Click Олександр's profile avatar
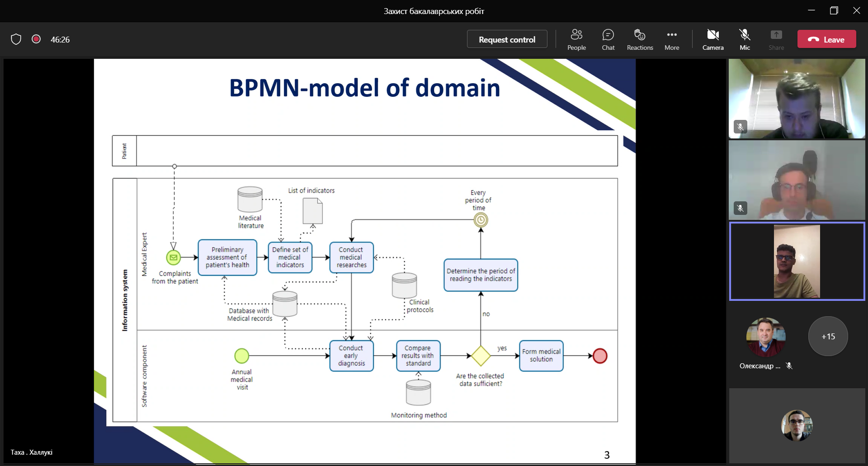The image size is (868, 466). [x=765, y=337]
